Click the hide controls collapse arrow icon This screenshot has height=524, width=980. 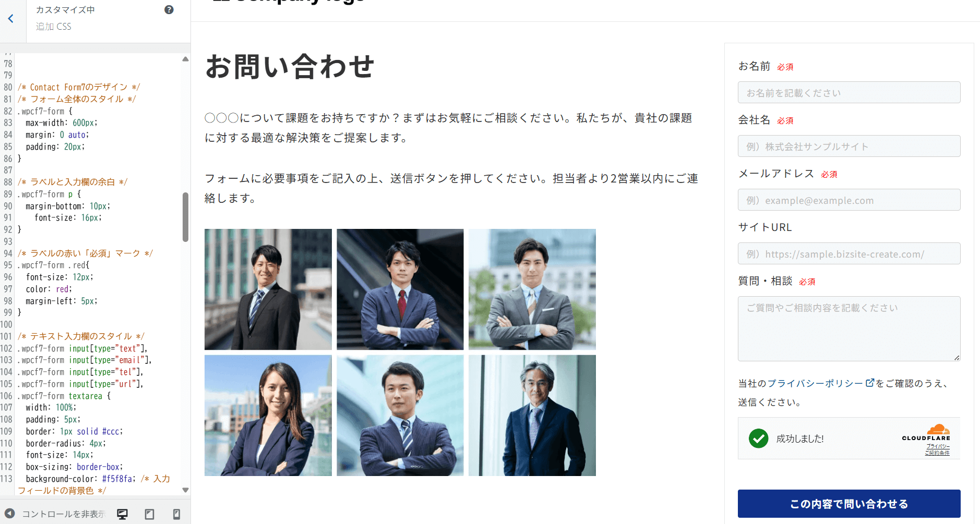tap(10, 514)
